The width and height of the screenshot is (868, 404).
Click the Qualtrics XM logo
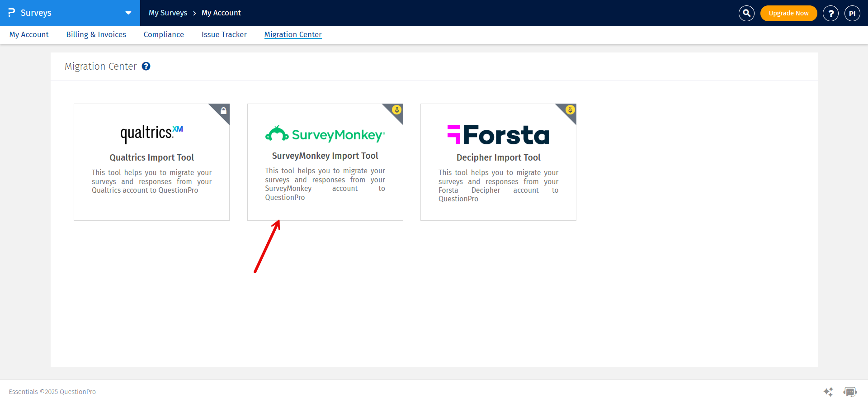151,134
